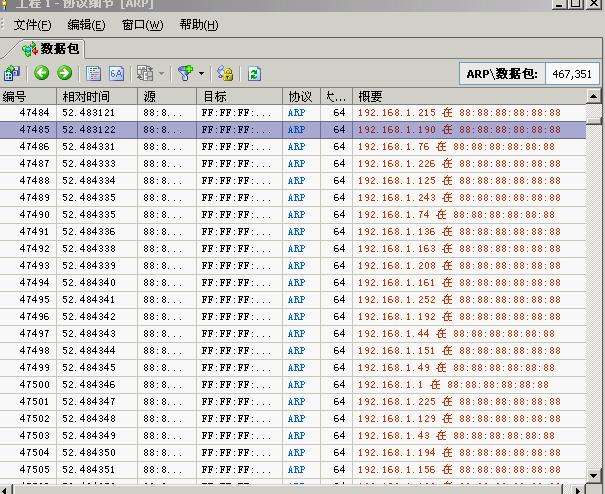Screen dimensions: 605x494
Task: Go to previous packet with green back arrow
Action: click(x=41, y=73)
